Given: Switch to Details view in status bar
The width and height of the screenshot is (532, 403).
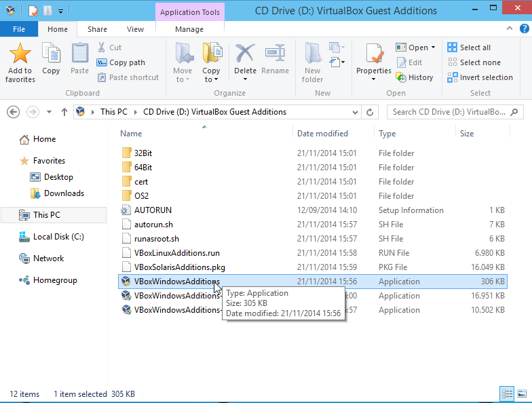Looking at the screenshot, I should click(508, 394).
